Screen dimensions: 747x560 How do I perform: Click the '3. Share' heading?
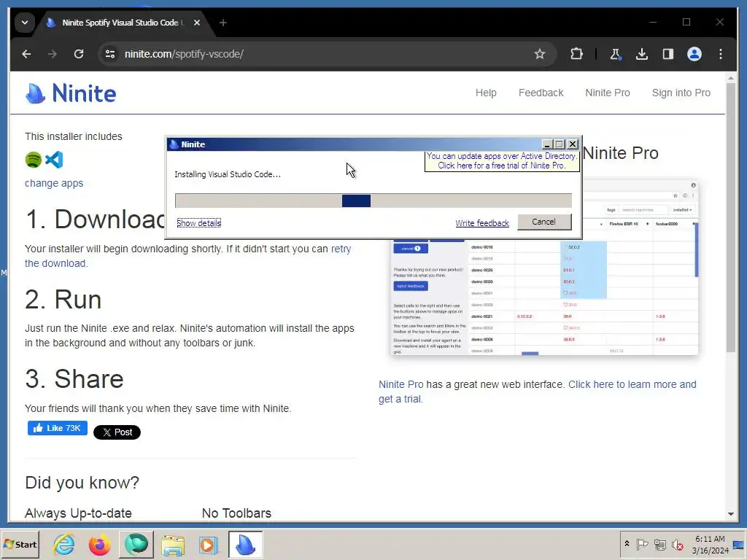pyautogui.click(x=74, y=379)
